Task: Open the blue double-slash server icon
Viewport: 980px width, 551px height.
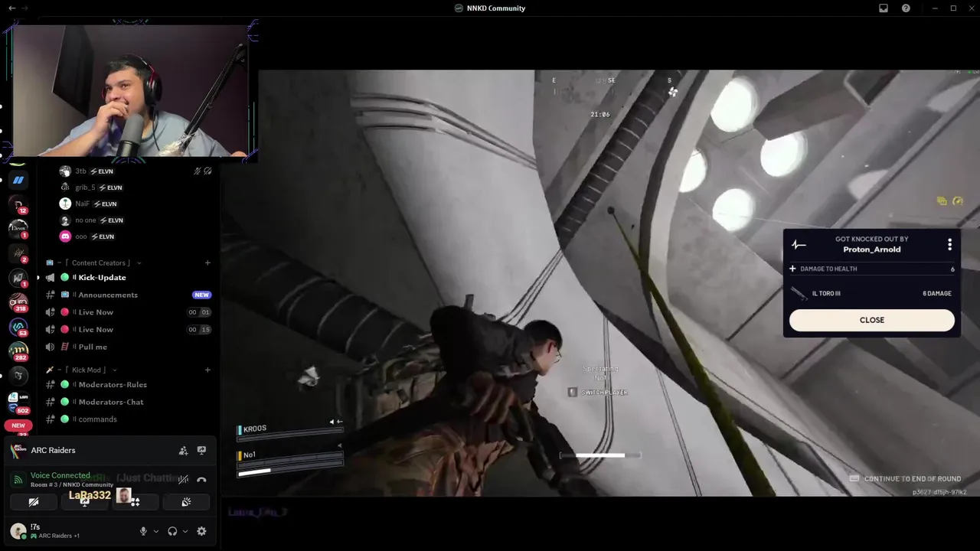Action: point(18,180)
